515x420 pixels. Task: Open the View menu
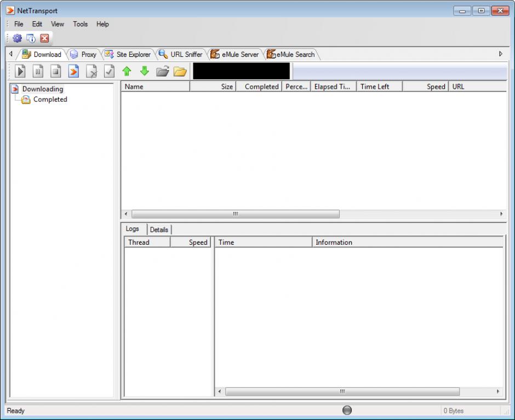57,24
